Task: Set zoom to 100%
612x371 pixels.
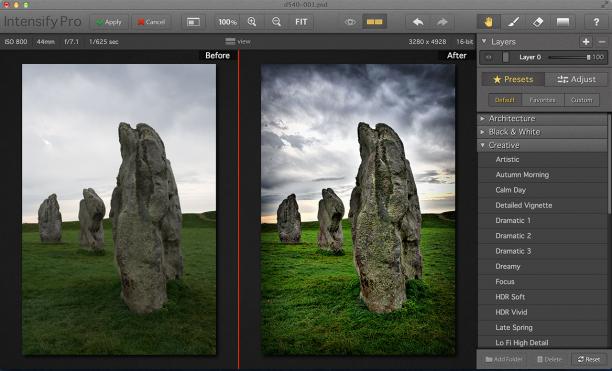Action: click(228, 22)
